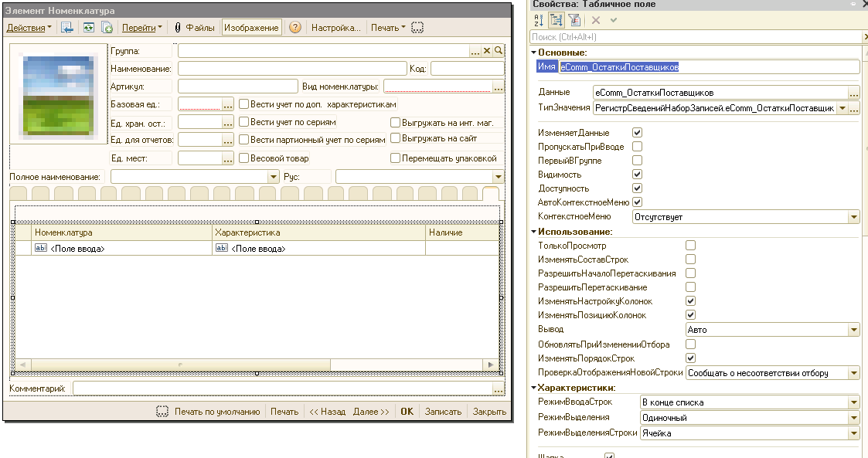
Task: Open the РежимВводаСтрок dropdown
Action: click(x=853, y=402)
